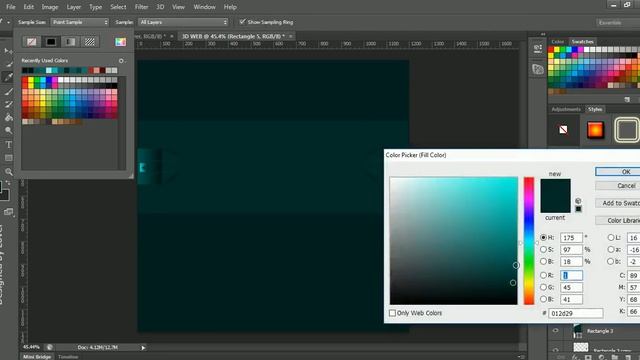The image size is (640, 360).
Task: Select the Paint Bucket tool in the toolbox
Action: [8, 118]
